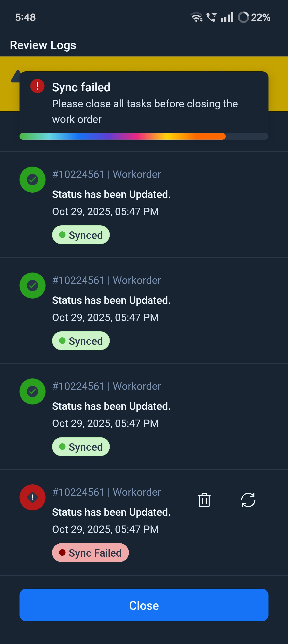Open first #10224561 Workorder log entry
This screenshot has width=288, height=644.
click(x=106, y=174)
